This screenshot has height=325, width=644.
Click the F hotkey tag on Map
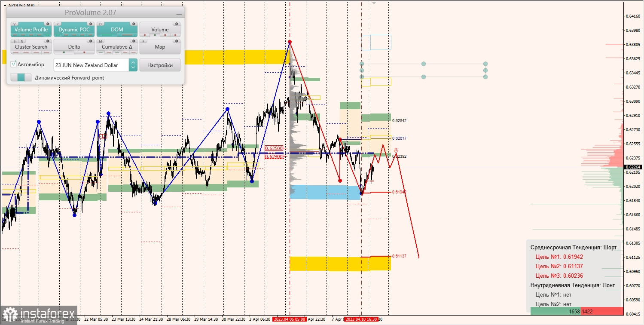[144, 41]
